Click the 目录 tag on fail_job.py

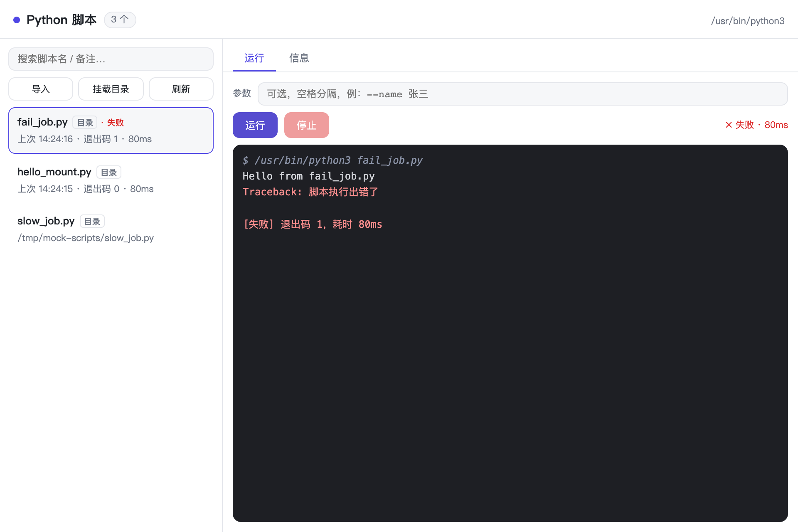(x=85, y=122)
